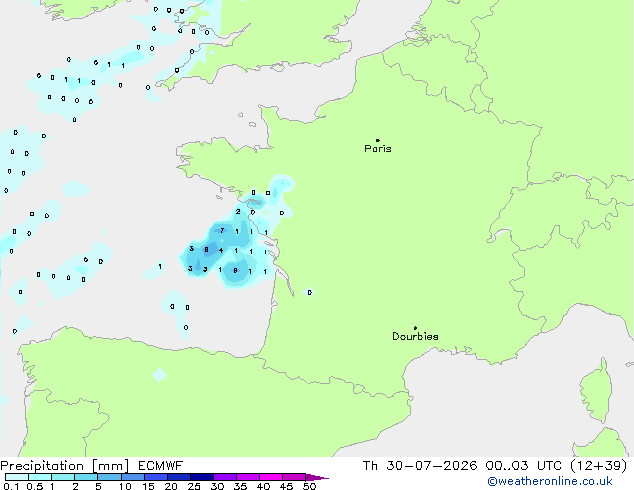Click the Paris city label
The image size is (634, 490).
coord(378,149)
